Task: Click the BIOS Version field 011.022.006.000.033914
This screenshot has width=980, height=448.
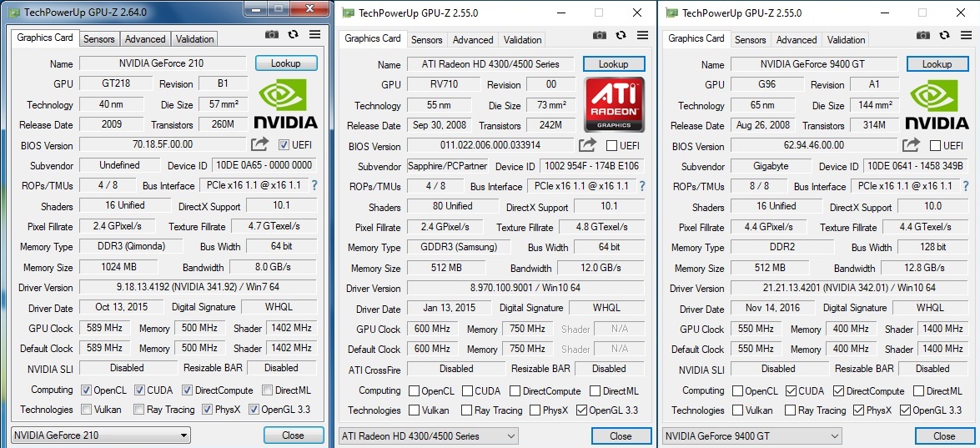Action: (x=490, y=145)
